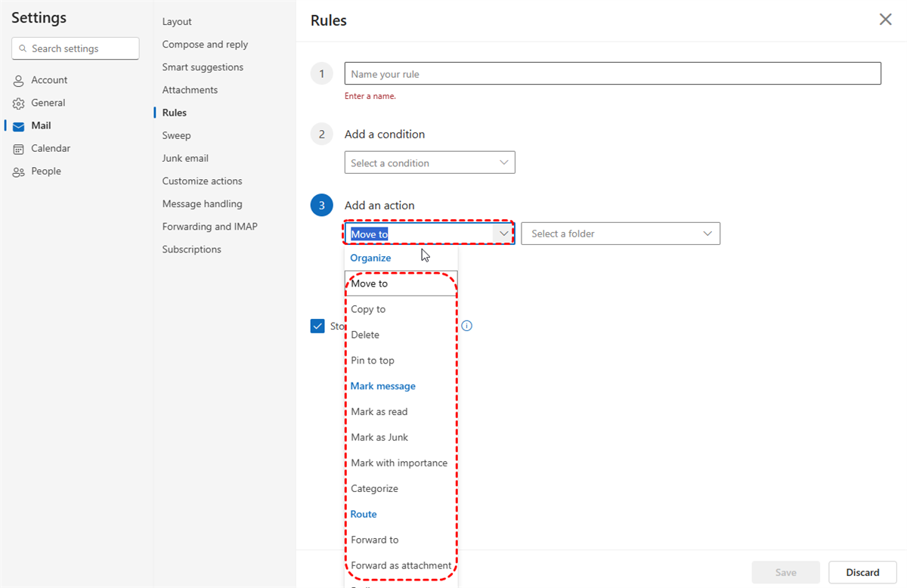Viewport: 907px width, 588px height.
Task: Click the Name your rule field
Action: [x=612, y=74]
